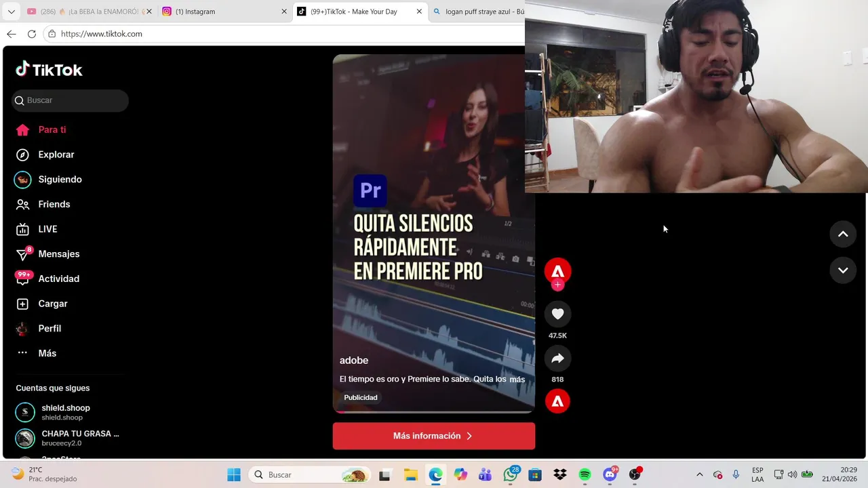The width and height of the screenshot is (868, 488).
Task: Go to the Friends section
Action: point(43,204)
